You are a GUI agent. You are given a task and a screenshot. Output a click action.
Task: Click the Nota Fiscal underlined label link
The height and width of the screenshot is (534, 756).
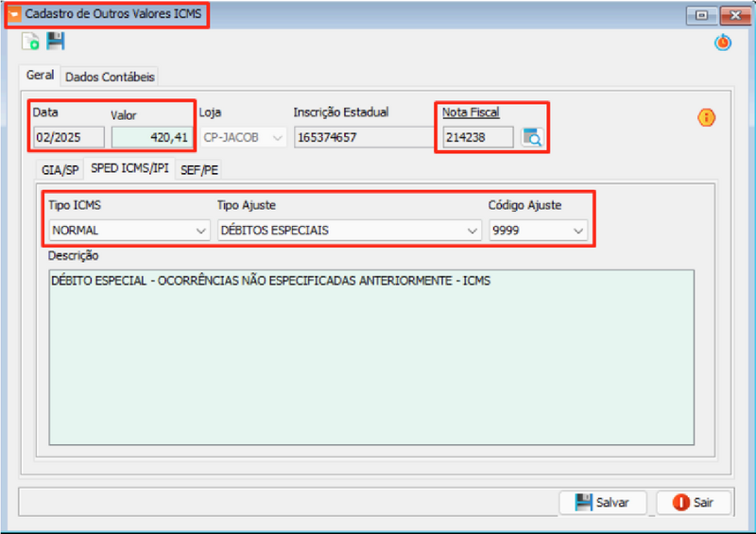(x=471, y=112)
